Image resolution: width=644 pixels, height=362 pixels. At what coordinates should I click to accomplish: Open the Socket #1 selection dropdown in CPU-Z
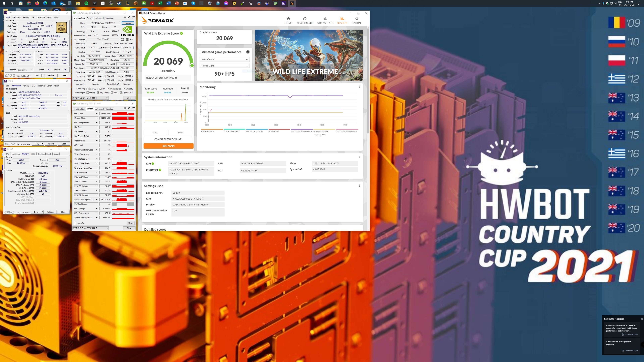[x=25, y=70]
